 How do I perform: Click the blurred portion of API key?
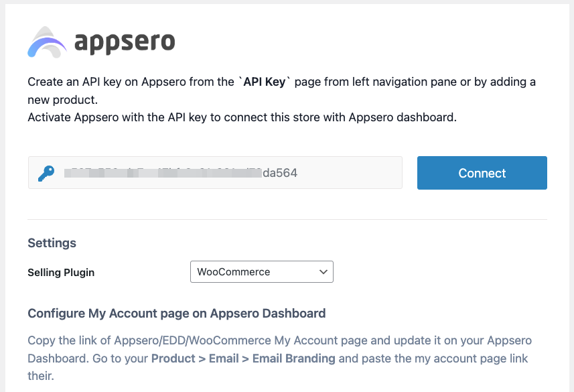point(163,173)
